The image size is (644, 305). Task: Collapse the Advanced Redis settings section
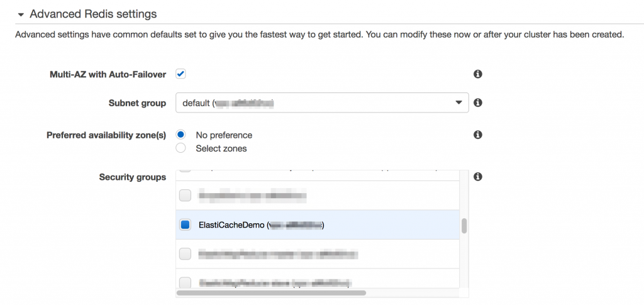tap(21, 14)
